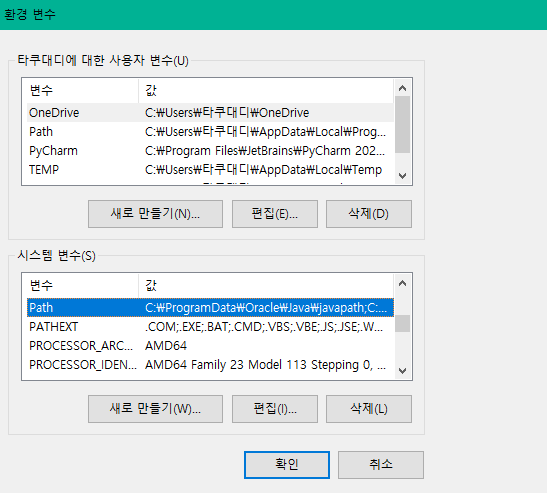Click the system variables scrollbar thumb
This screenshot has width=547, height=493.
click(x=402, y=323)
